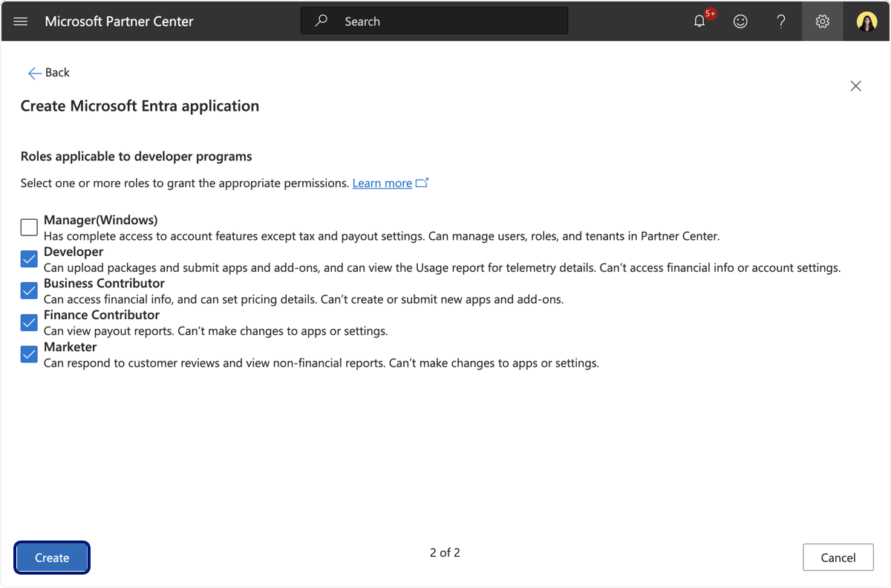This screenshot has width=891, height=588.
Task: Uncheck the Marketer role checkbox
Action: coord(29,355)
